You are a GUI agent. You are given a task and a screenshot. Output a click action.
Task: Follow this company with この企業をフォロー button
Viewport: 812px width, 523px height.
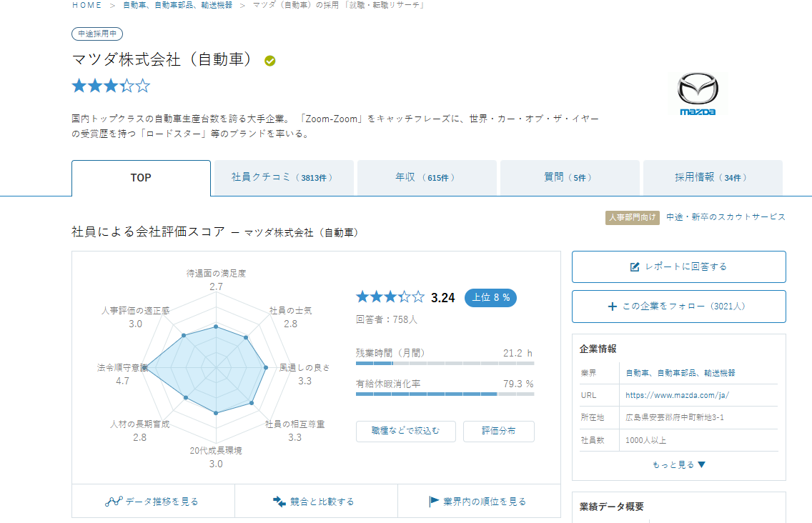pyautogui.click(x=679, y=307)
